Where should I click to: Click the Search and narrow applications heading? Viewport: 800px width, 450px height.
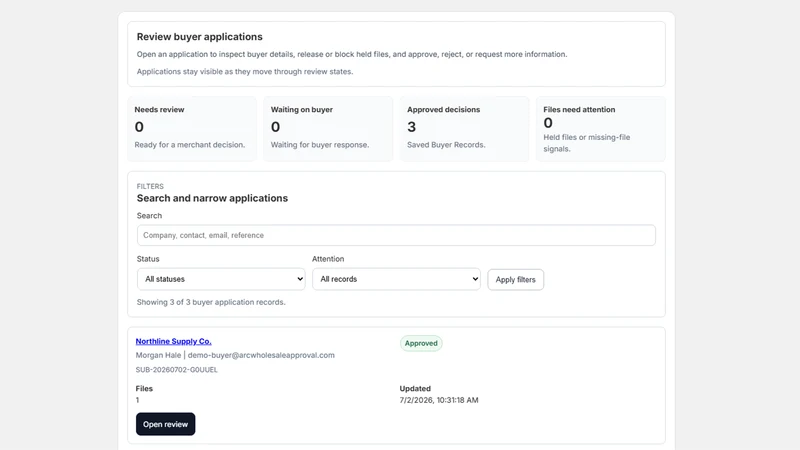pos(212,198)
